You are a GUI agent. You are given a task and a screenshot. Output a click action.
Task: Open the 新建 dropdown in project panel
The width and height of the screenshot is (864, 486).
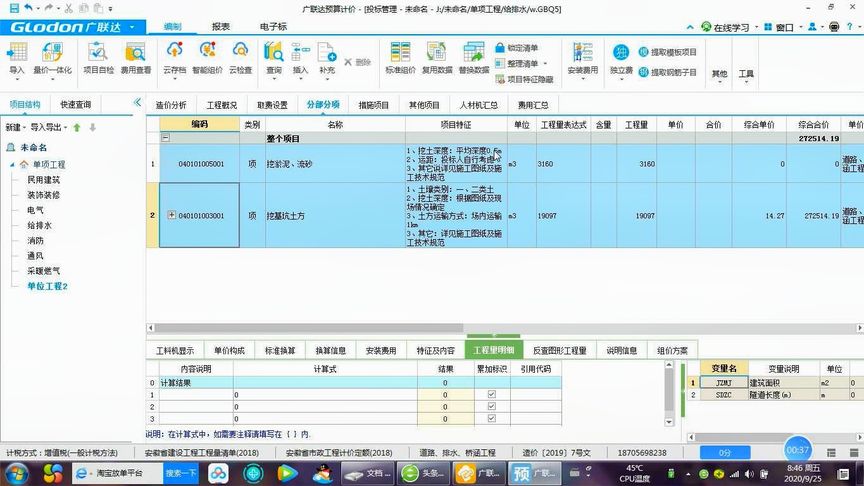15,127
